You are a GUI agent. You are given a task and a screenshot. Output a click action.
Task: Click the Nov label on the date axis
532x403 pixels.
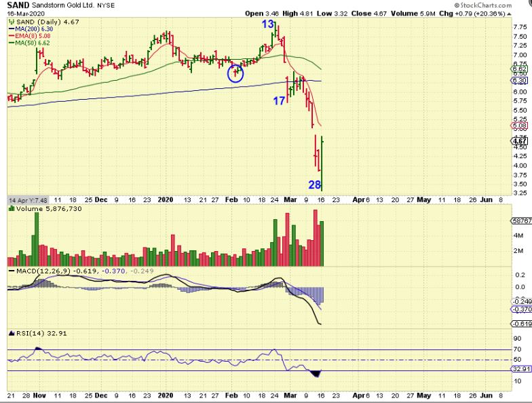pos(39,396)
